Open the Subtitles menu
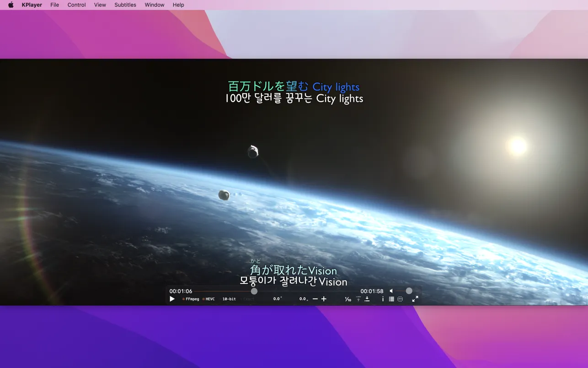588x368 pixels. coord(125,5)
